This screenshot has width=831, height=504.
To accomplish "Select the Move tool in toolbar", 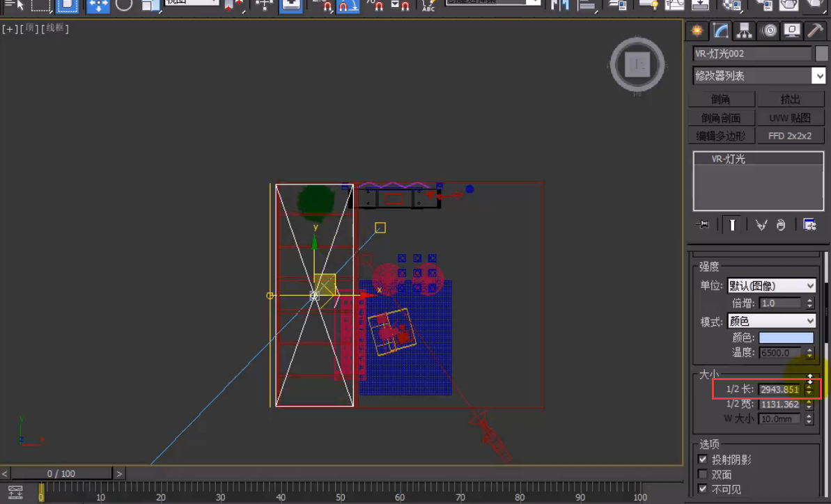I will coord(98,5).
